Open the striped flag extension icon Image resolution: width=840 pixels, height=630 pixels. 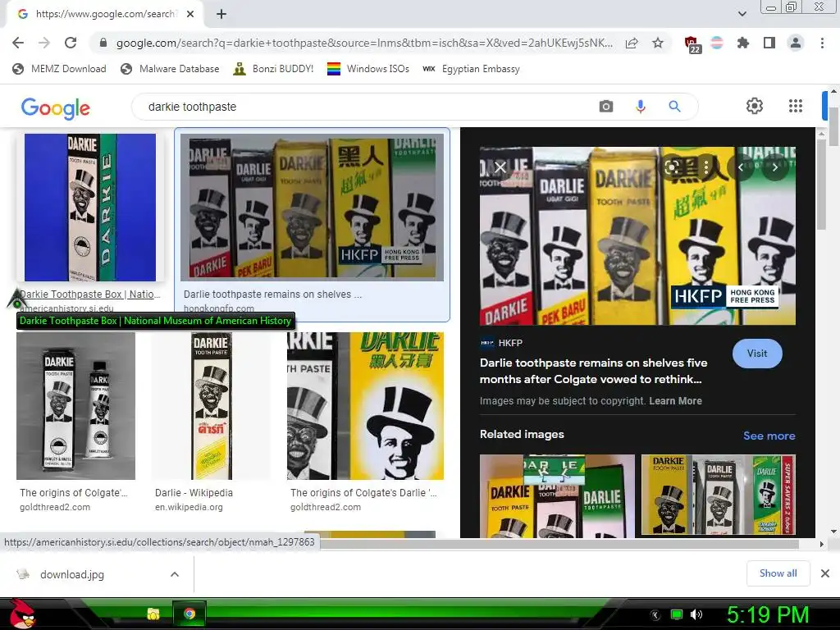pos(717,43)
